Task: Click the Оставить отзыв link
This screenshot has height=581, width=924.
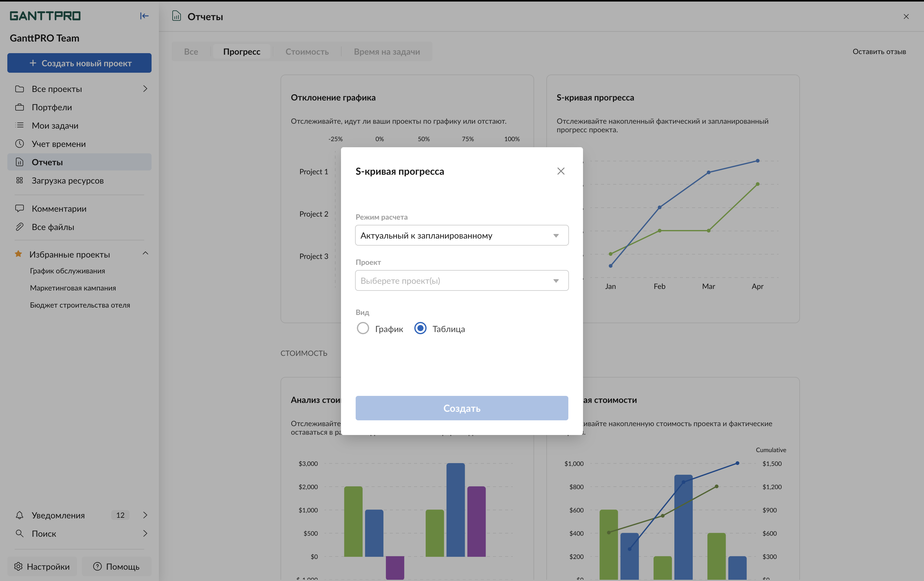Action: click(879, 51)
